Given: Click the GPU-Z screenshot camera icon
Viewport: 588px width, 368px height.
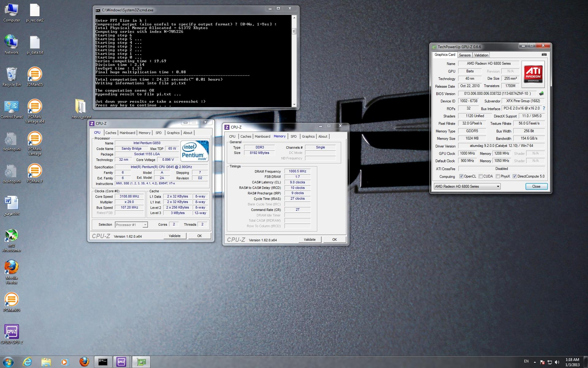Looking at the screenshot, I should 544,55.
